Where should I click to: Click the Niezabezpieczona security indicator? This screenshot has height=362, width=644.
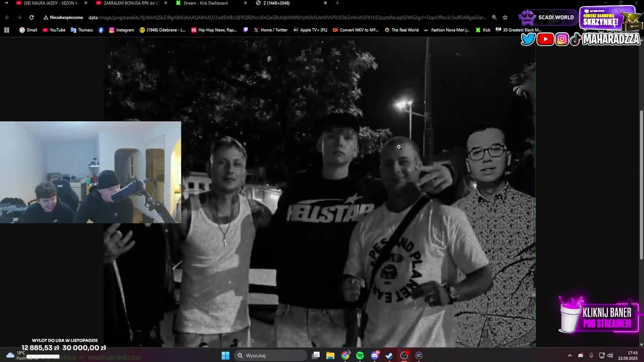pos(63,17)
